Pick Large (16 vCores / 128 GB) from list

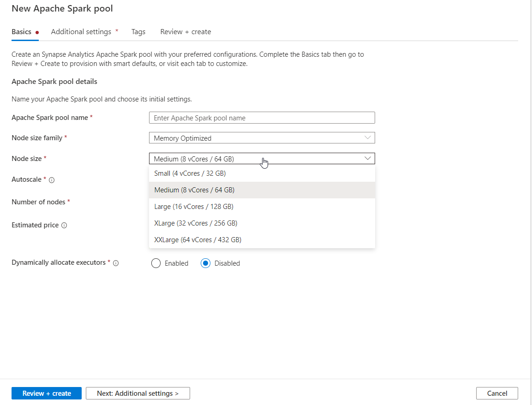pos(194,206)
